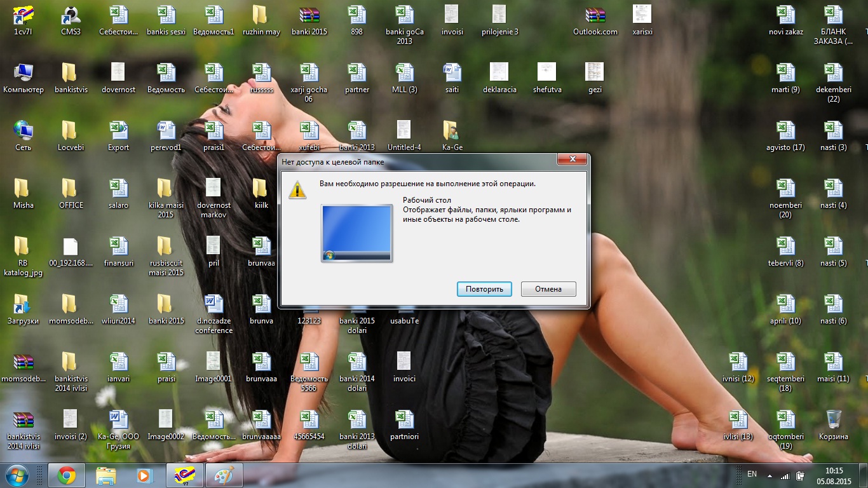Select the perevod1 Word document
The image size is (868, 488).
tap(166, 136)
